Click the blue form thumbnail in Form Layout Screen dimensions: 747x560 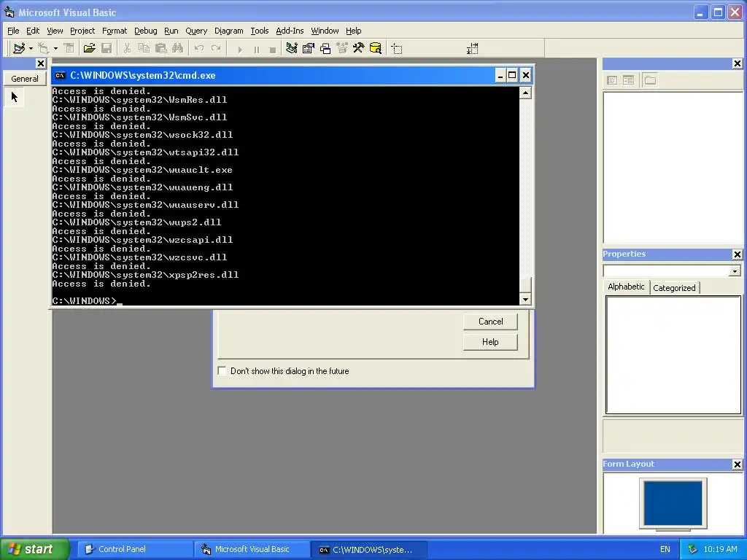coord(673,503)
